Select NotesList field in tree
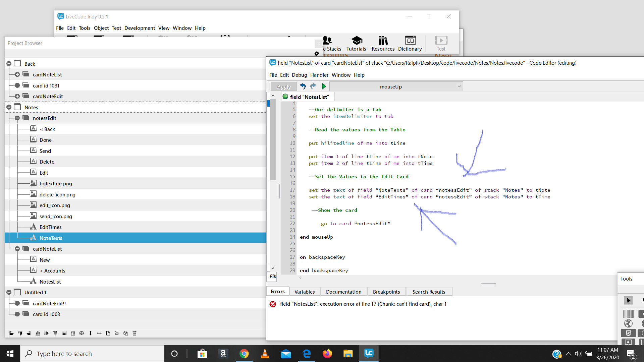Viewport: 644px width, 362px height. point(50,282)
